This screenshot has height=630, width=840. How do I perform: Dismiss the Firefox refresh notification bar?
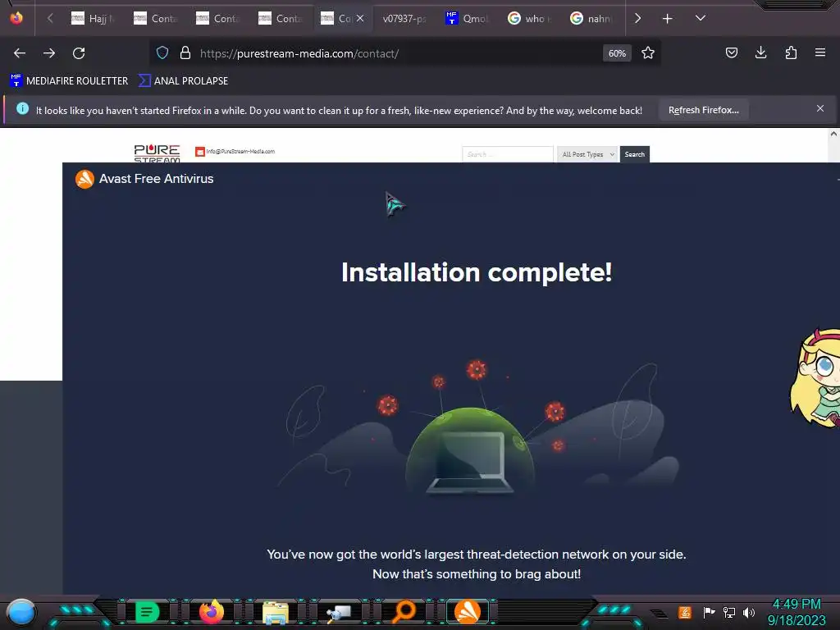click(820, 108)
